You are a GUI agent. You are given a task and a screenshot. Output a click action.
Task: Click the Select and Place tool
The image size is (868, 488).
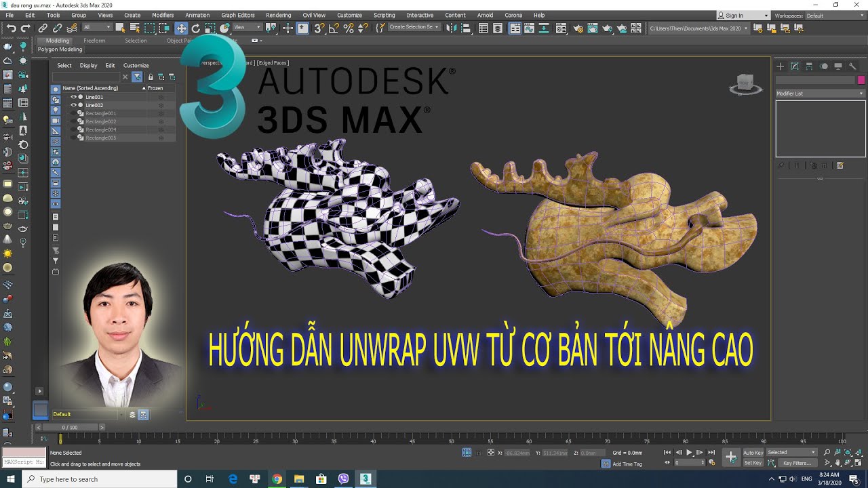pos(225,28)
